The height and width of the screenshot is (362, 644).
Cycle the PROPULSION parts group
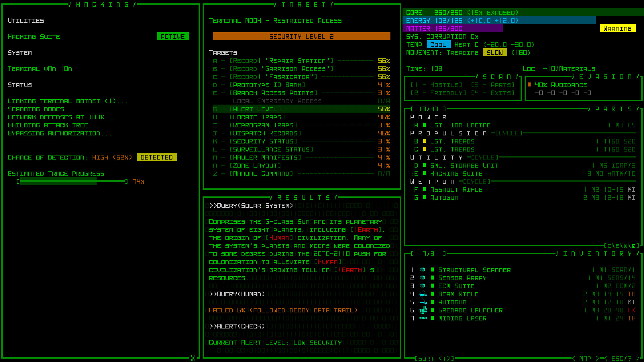pos(508,133)
